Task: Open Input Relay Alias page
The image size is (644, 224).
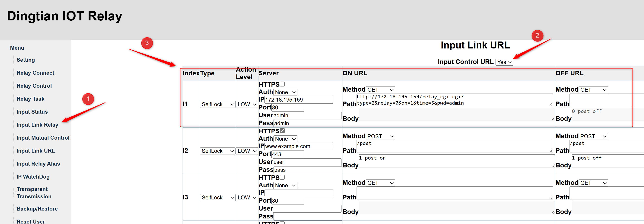Action: click(38, 164)
